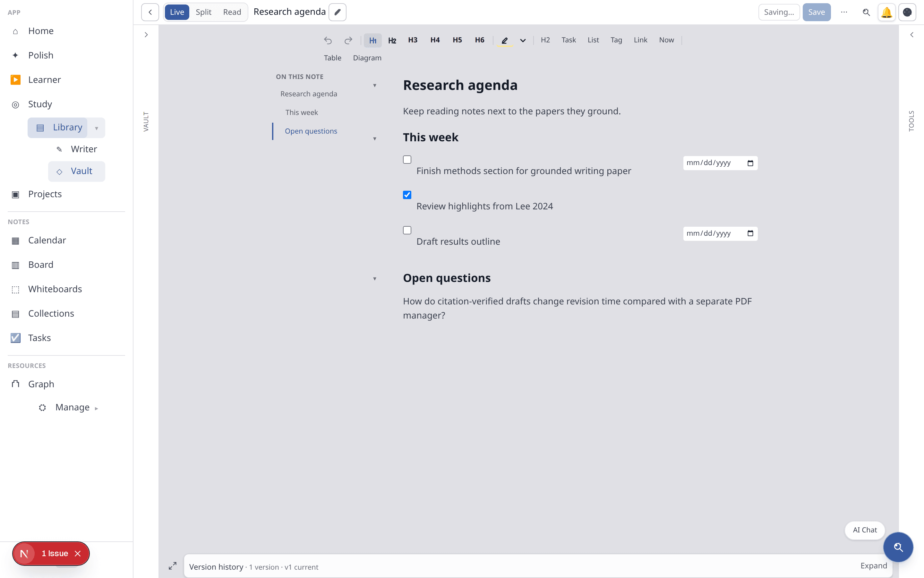
Task: Click the back arrow button in top bar
Action: pyautogui.click(x=150, y=12)
